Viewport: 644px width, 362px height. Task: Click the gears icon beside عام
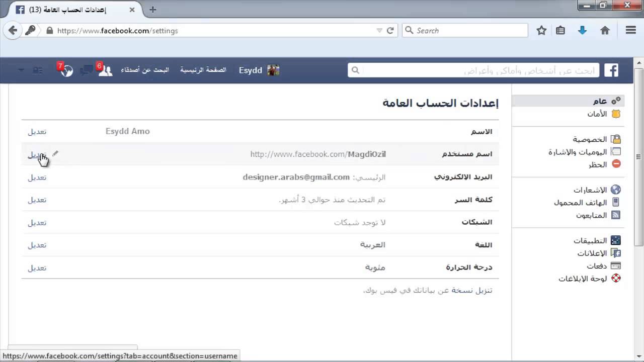point(616,101)
